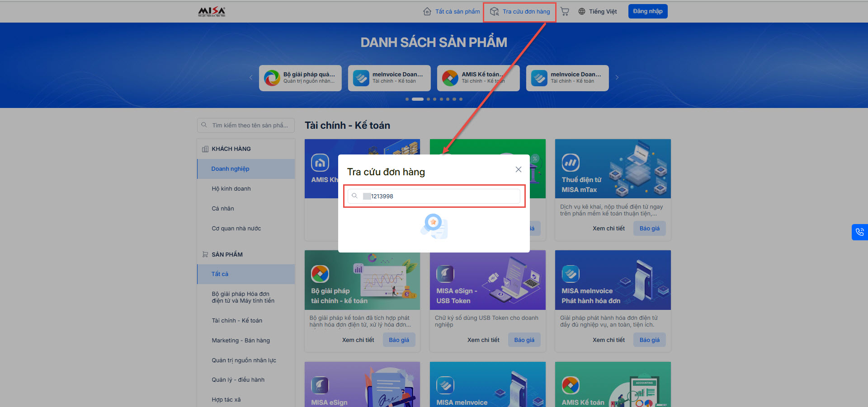Show next products with the carousel right chevron

tap(617, 77)
